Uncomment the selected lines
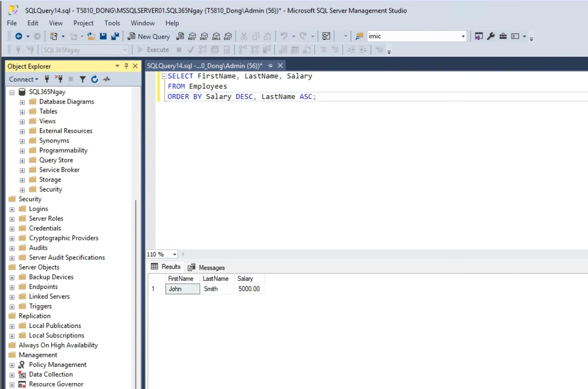The width and height of the screenshot is (588, 389). coord(335,50)
